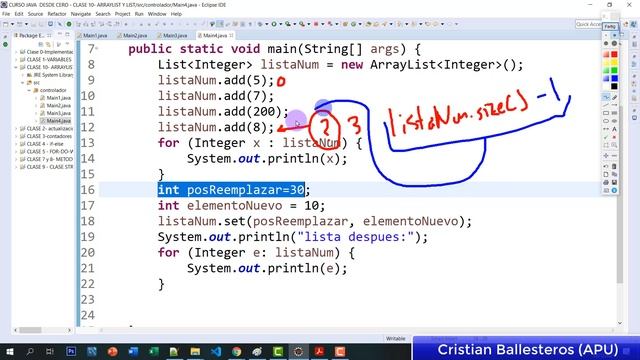Screen dimensions: 640x360
Task: Close the Main4.java editor tab
Action: [231, 36]
